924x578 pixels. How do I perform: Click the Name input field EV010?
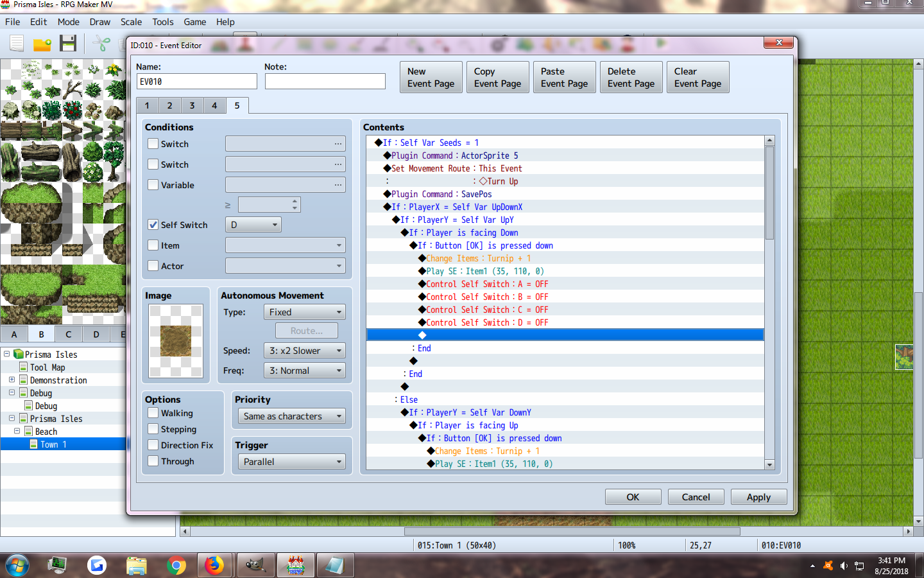[197, 82]
